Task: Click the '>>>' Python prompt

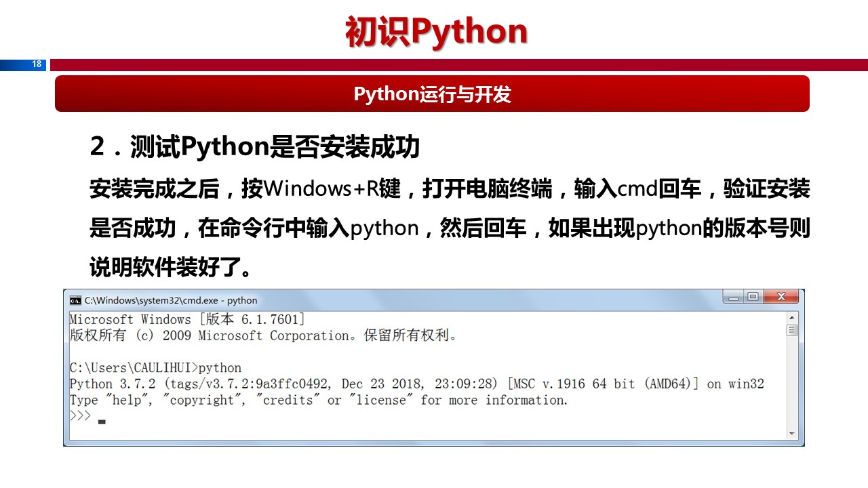Action: [80, 415]
